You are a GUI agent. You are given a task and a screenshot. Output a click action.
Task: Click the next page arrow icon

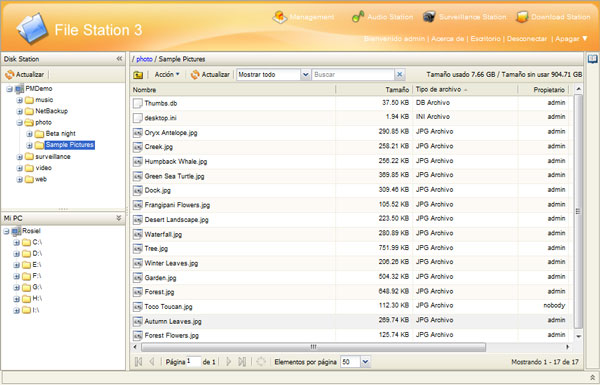(x=228, y=362)
